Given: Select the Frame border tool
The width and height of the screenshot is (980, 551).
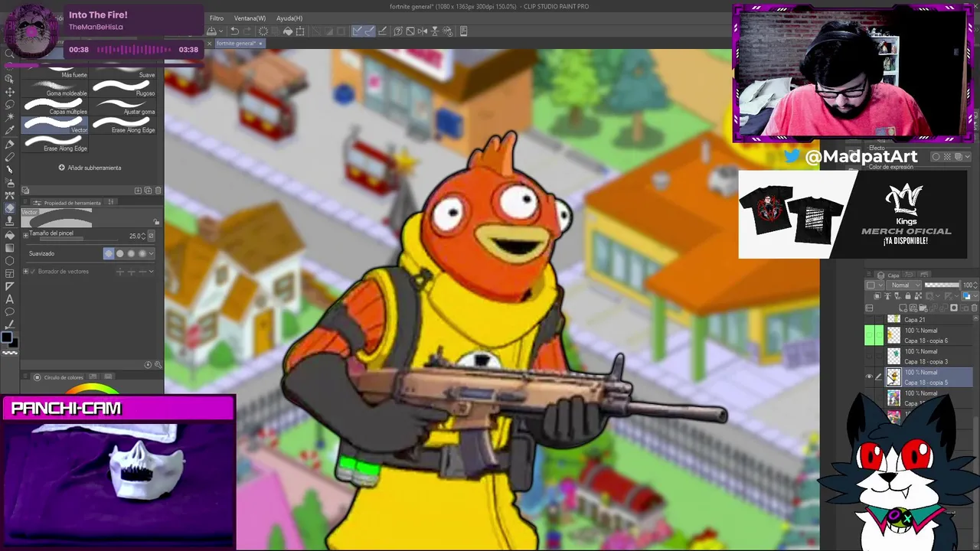Looking at the screenshot, I should pyautogui.click(x=10, y=273).
